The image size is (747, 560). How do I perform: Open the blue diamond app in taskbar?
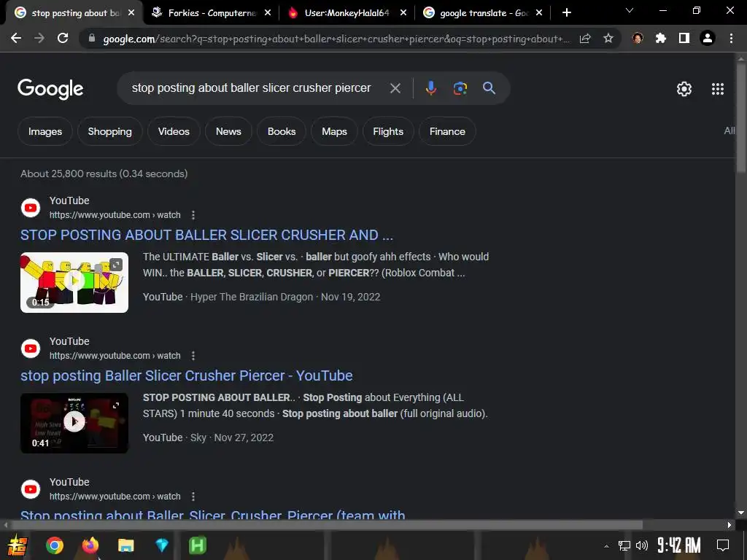pos(162,545)
